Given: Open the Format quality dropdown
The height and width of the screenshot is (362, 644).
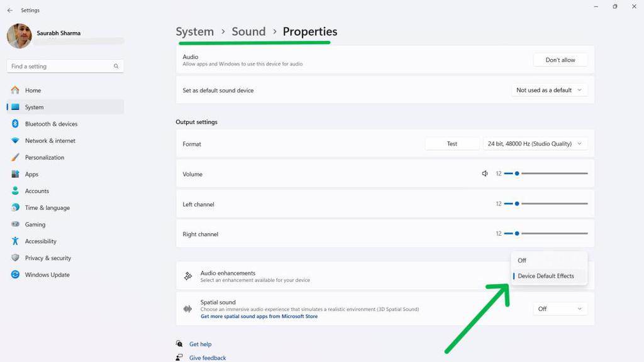Looking at the screenshot, I should 536,144.
